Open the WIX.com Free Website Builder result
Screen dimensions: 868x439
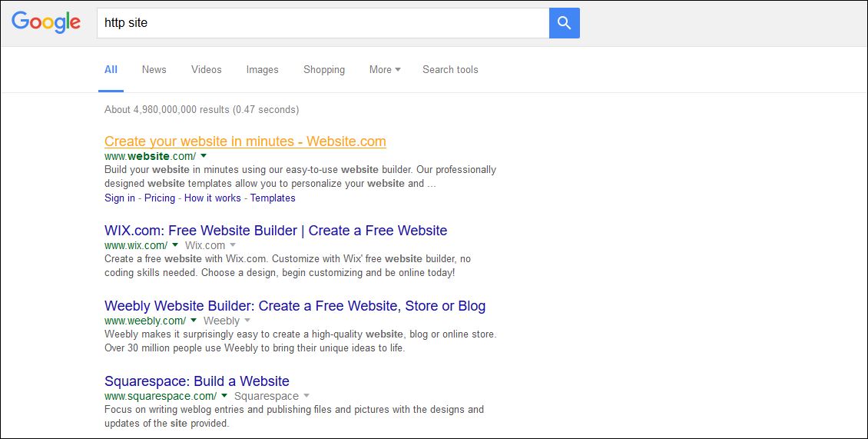(276, 231)
